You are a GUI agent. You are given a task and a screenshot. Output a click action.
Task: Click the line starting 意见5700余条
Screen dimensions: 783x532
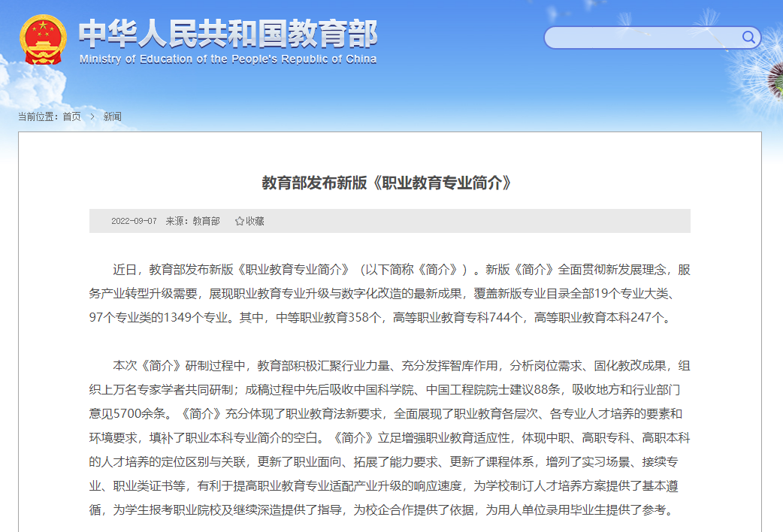coord(385,414)
